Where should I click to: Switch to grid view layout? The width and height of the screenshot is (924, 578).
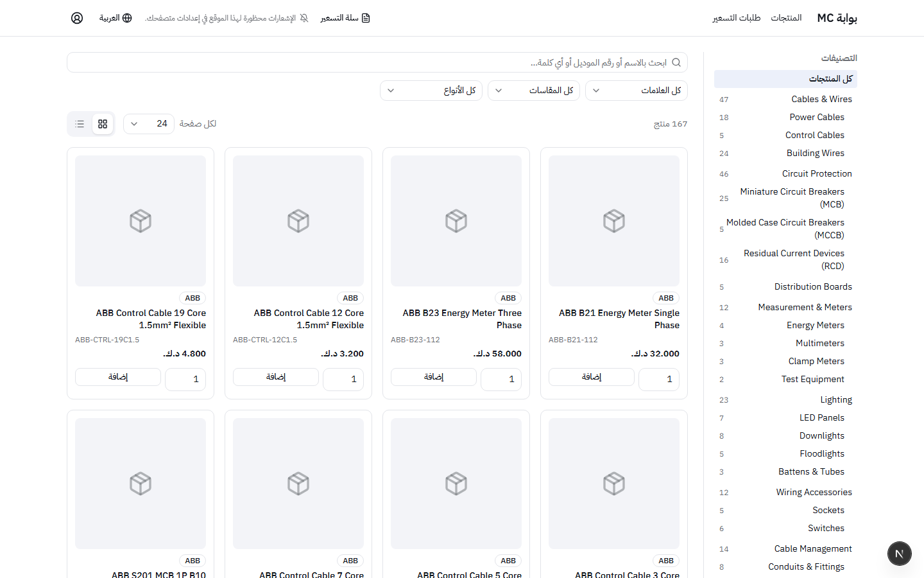coord(103,124)
